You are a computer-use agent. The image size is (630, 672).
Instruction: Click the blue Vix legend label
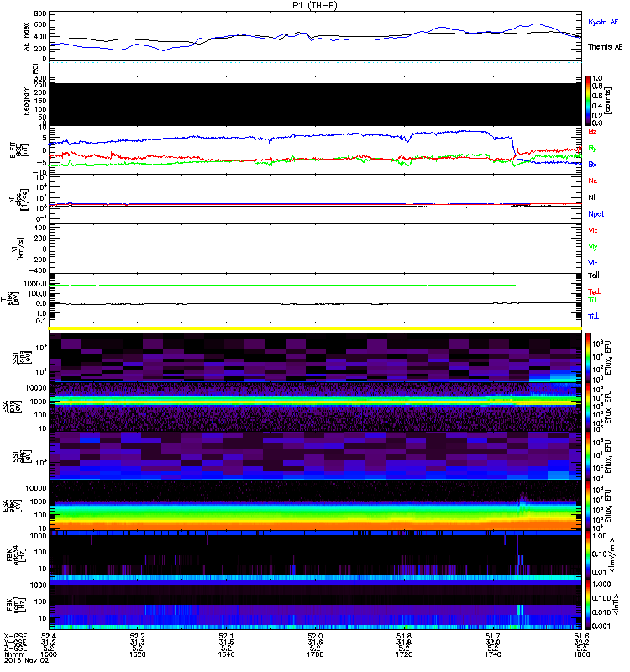click(x=593, y=263)
